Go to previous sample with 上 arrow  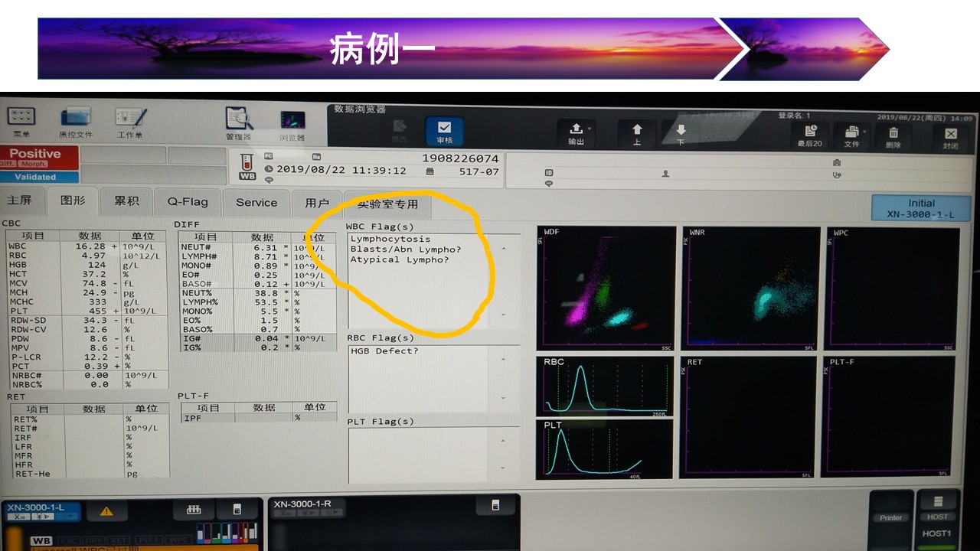pyautogui.click(x=637, y=133)
